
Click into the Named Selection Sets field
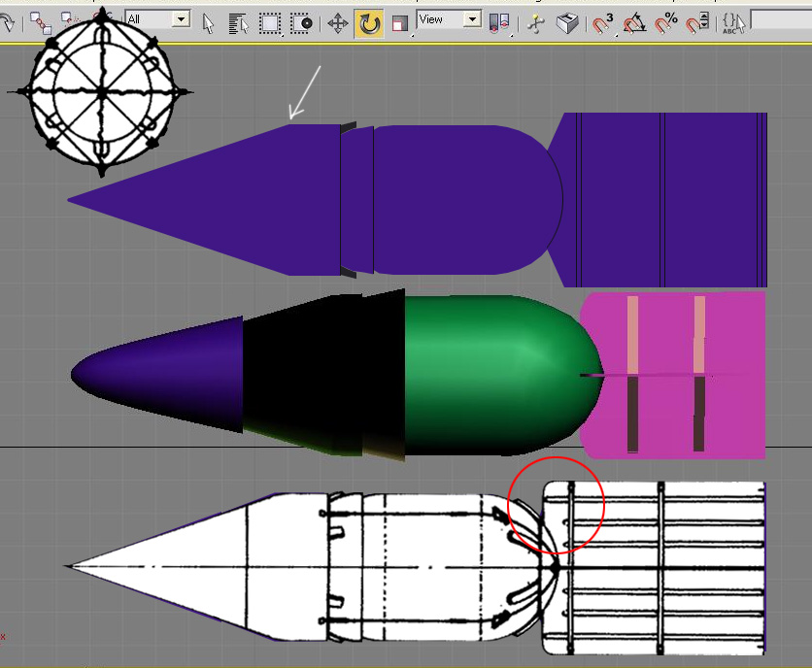click(x=781, y=20)
